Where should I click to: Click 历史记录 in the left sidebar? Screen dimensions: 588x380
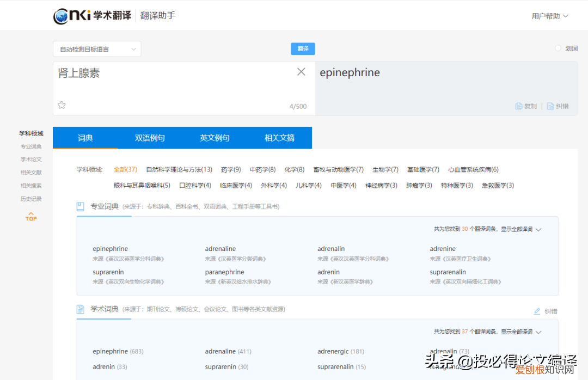[x=30, y=199]
